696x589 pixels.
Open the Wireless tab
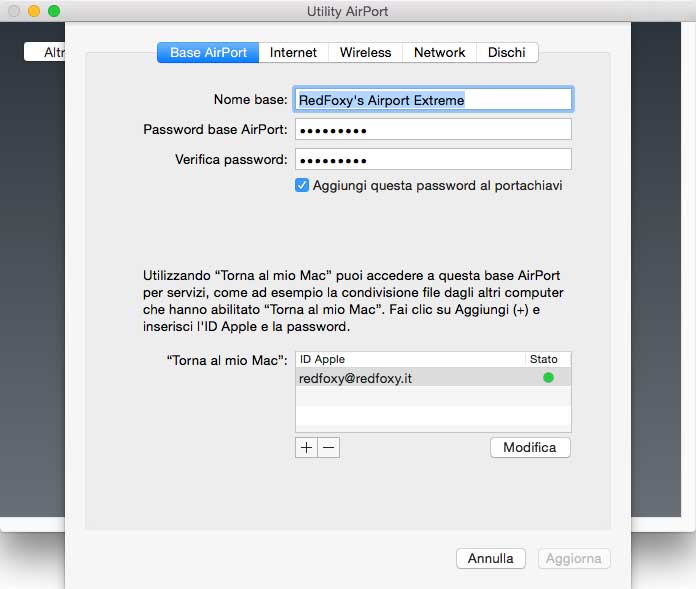pos(365,52)
